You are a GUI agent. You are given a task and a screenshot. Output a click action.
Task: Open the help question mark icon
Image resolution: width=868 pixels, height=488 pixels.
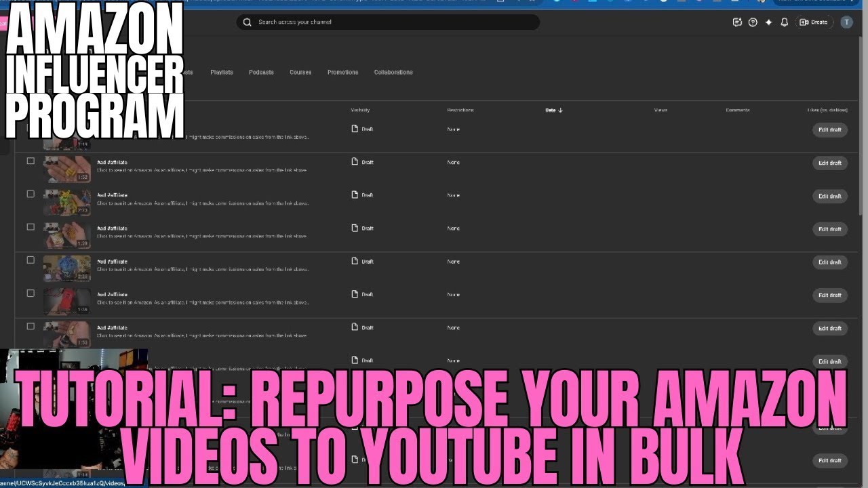coord(753,22)
